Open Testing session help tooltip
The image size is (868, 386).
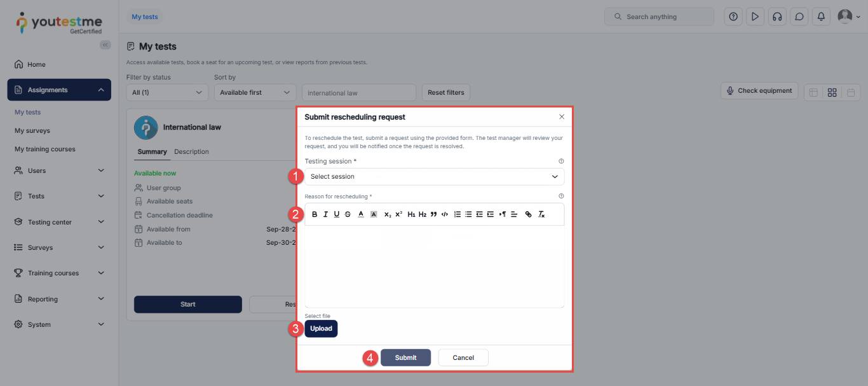561,162
